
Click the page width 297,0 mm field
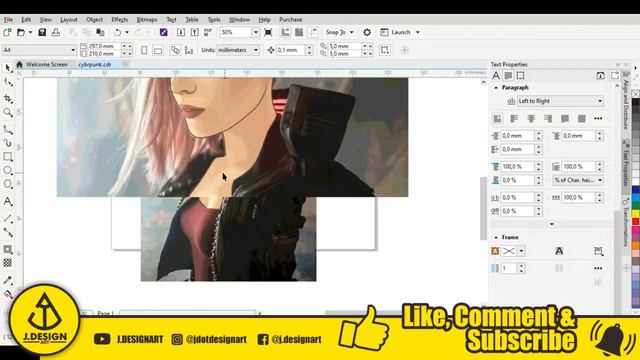[x=104, y=46]
